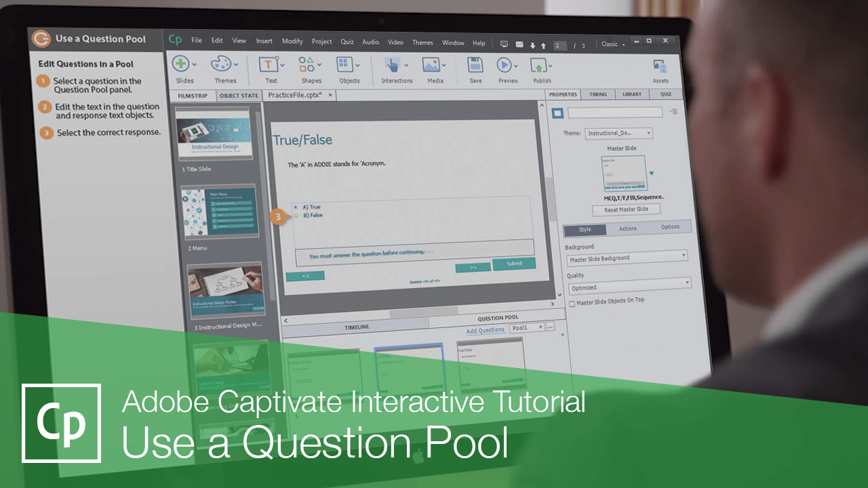Open the Interactions tool icon
Image resolution: width=868 pixels, height=488 pixels.
tap(394, 64)
